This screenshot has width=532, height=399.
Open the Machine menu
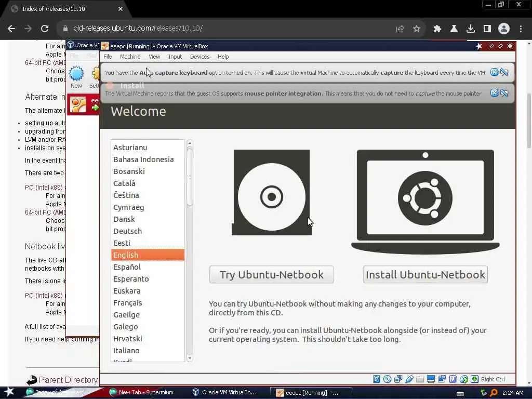click(x=130, y=57)
